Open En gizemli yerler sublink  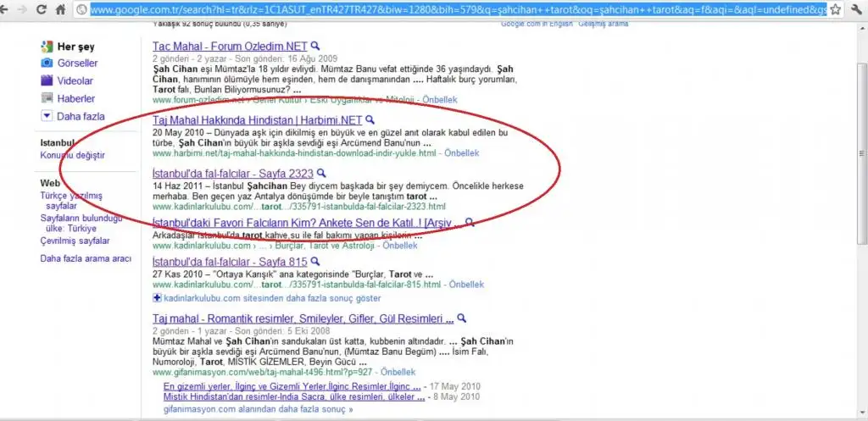click(x=292, y=386)
